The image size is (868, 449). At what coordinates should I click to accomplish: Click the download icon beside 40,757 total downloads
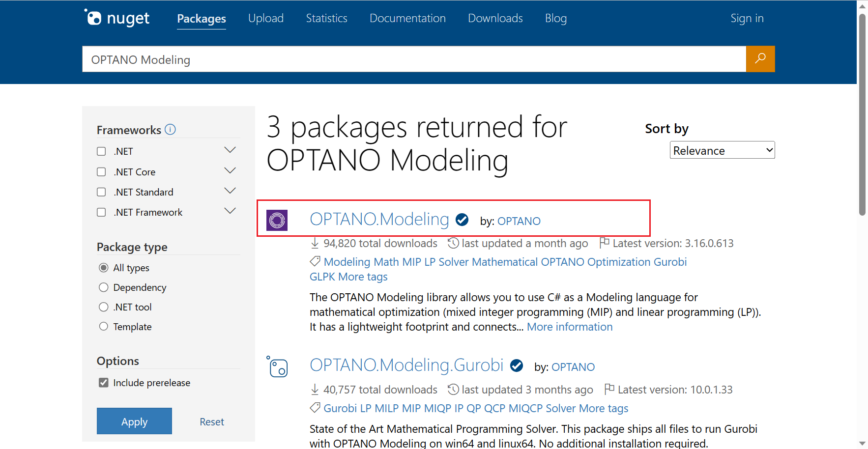click(x=315, y=390)
